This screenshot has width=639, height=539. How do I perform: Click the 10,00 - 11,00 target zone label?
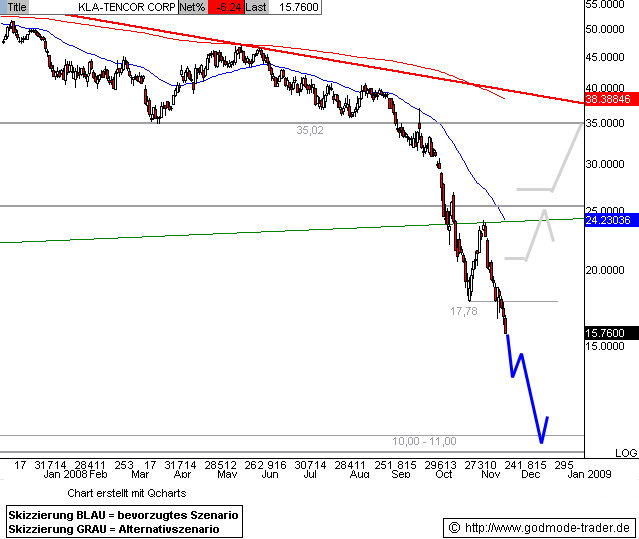click(424, 441)
